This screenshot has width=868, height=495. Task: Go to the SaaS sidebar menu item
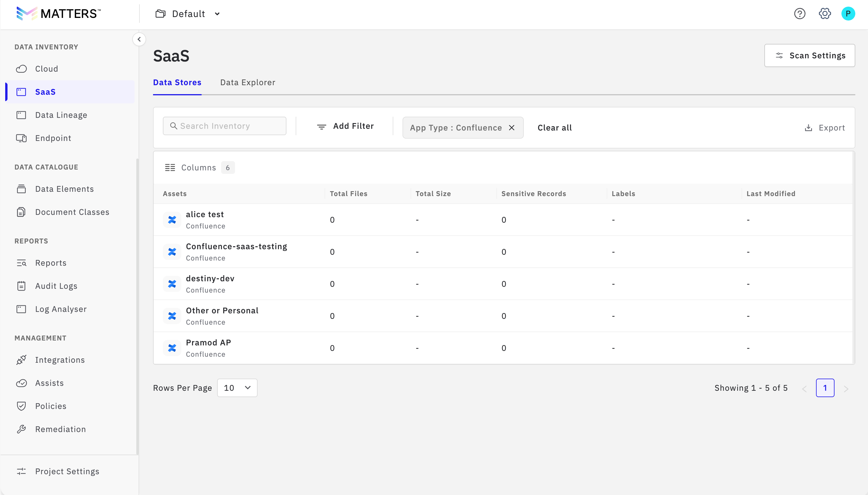click(x=70, y=92)
